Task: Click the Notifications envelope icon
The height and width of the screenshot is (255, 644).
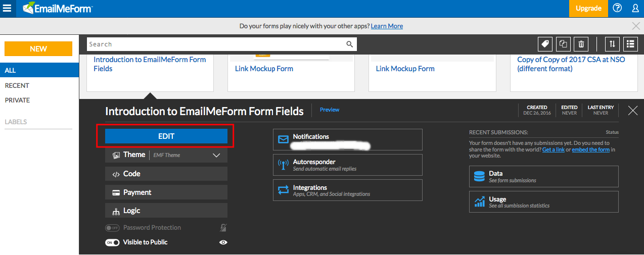Action: [x=283, y=139]
